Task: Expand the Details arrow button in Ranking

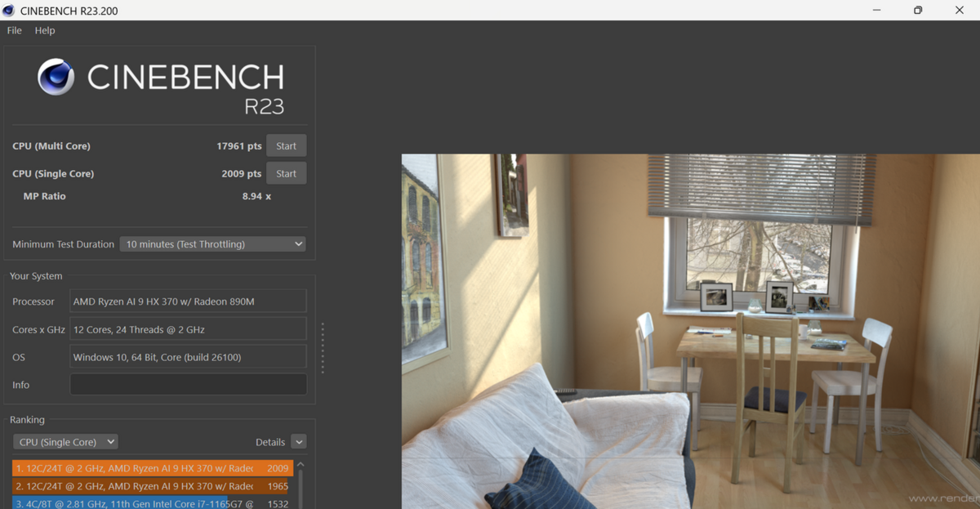Action: coord(299,442)
